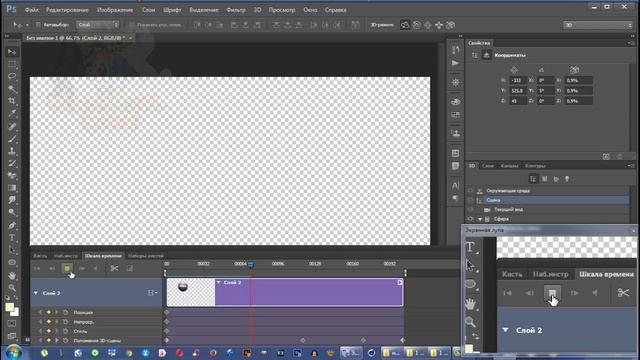Expand Положение 3D-сцены keyframe row arrow

pyautogui.click(x=57, y=340)
